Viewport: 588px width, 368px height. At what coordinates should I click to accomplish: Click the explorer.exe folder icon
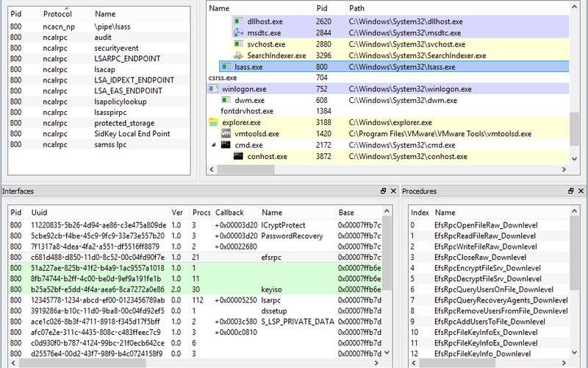tap(213, 122)
